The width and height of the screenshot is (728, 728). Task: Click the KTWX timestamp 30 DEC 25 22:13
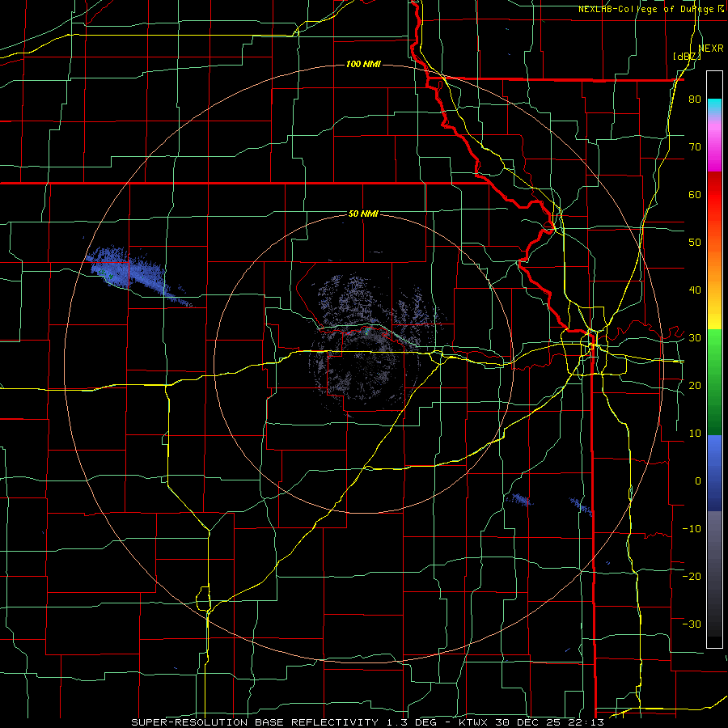coord(531,722)
